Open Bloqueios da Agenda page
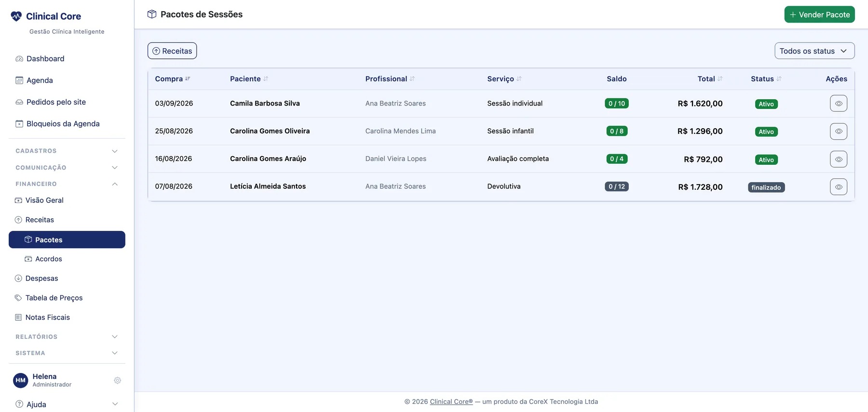The height and width of the screenshot is (412, 868). click(x=67, y=124)
